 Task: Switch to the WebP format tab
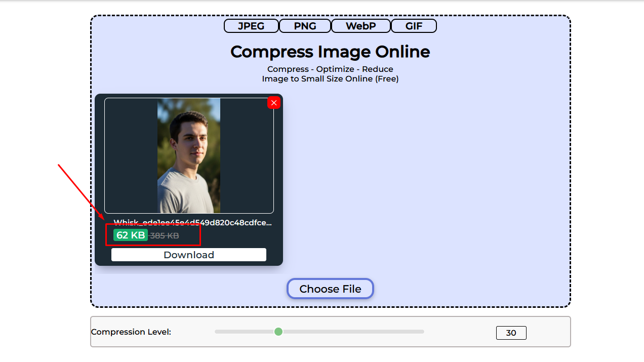[360, 25]
